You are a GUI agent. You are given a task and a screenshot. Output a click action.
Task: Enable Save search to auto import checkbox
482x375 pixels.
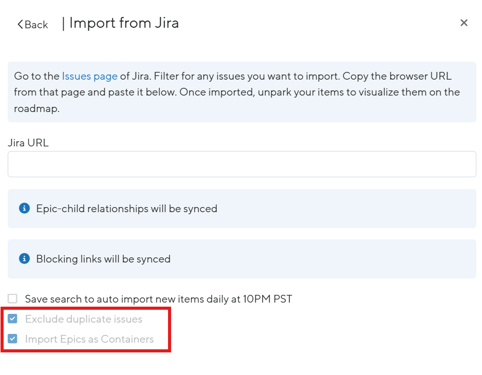[x=13, y=298]
